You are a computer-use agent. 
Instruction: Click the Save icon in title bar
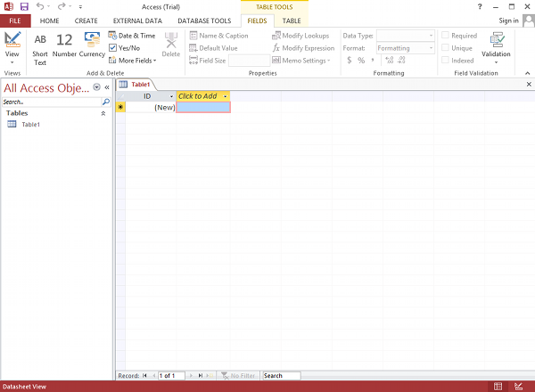point(24,6)
